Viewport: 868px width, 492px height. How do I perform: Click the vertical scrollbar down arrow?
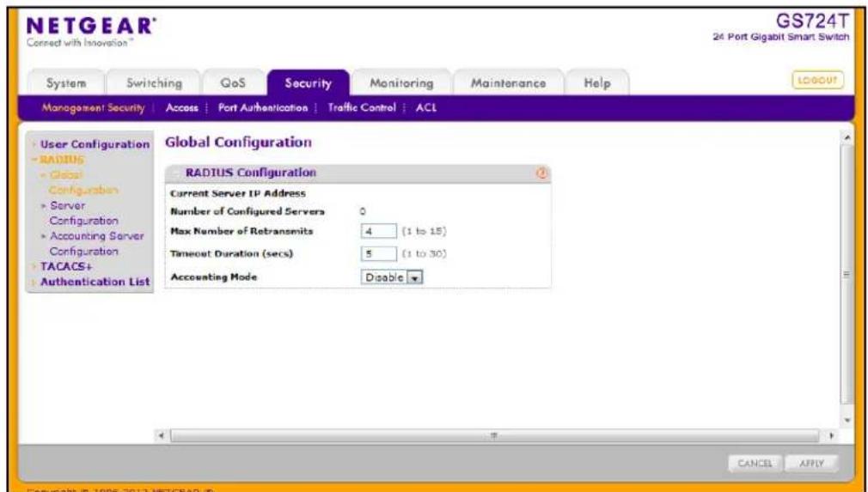click(847, 420)
